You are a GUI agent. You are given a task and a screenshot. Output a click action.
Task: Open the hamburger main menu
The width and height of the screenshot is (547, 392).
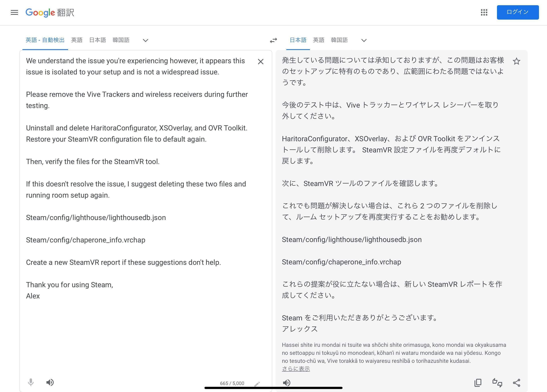pyautogui.click(x=14, y=12)
